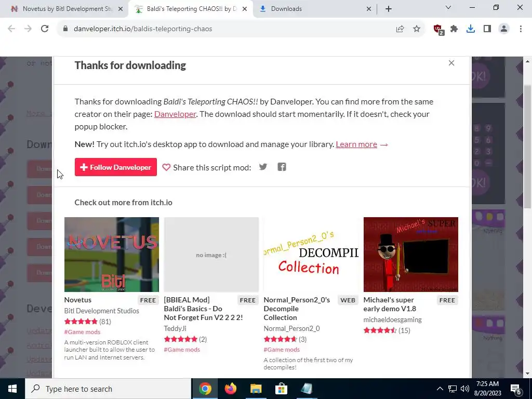
Task: Select Baldi's Teleporting CHAOS tab
Action: tap(190, 9)
